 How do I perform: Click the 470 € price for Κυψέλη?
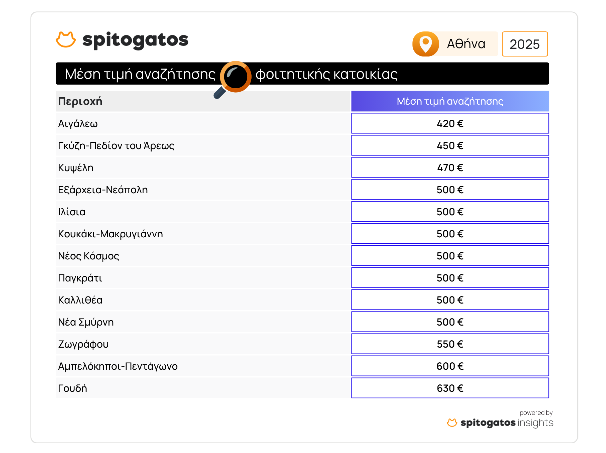pyautogui.click(x=450, y=168)
